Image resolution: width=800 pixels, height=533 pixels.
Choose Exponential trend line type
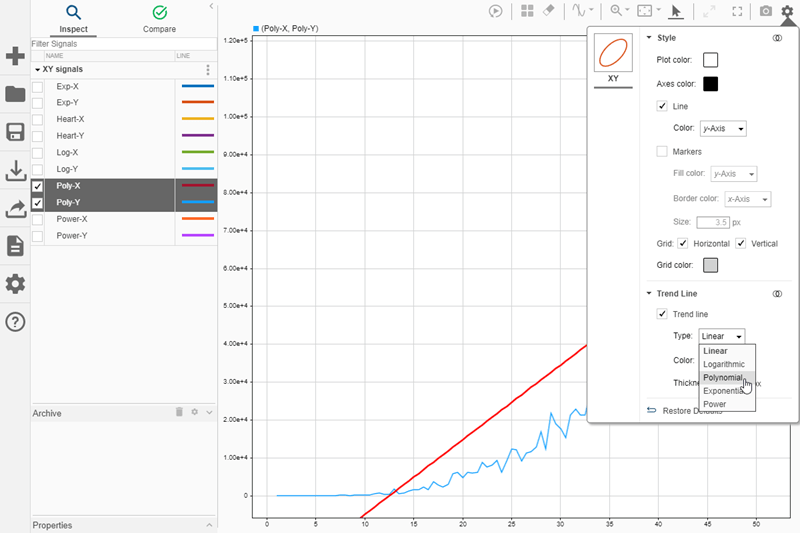click(x=727, y=391)
